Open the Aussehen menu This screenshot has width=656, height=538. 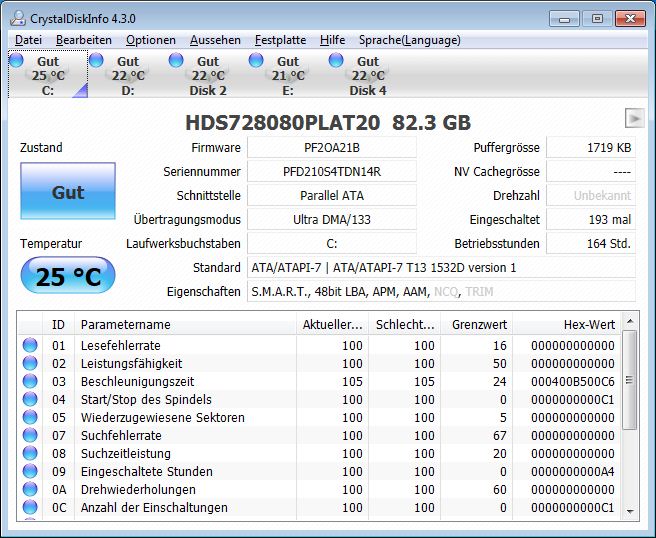point(215,40)
